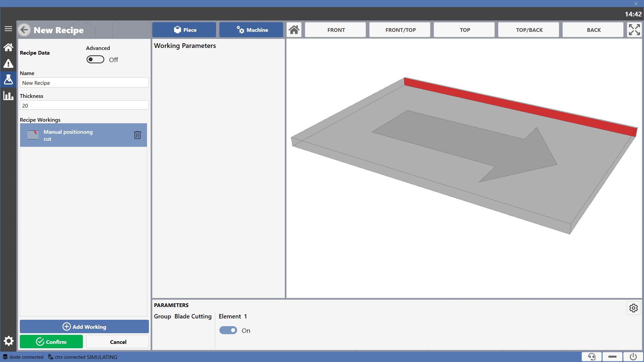
Task: Reset 3D view with the home icon
Action: click(x=294, y=30)
